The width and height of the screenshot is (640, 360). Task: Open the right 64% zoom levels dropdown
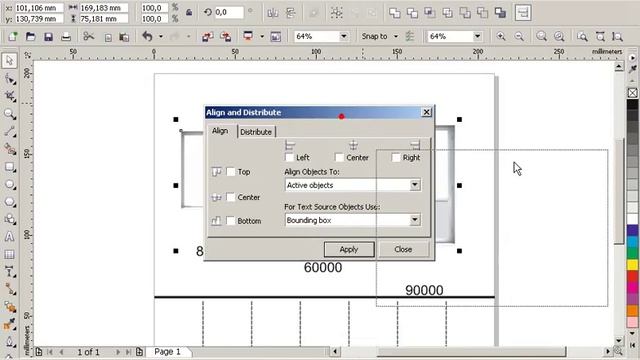pos(477,36)
